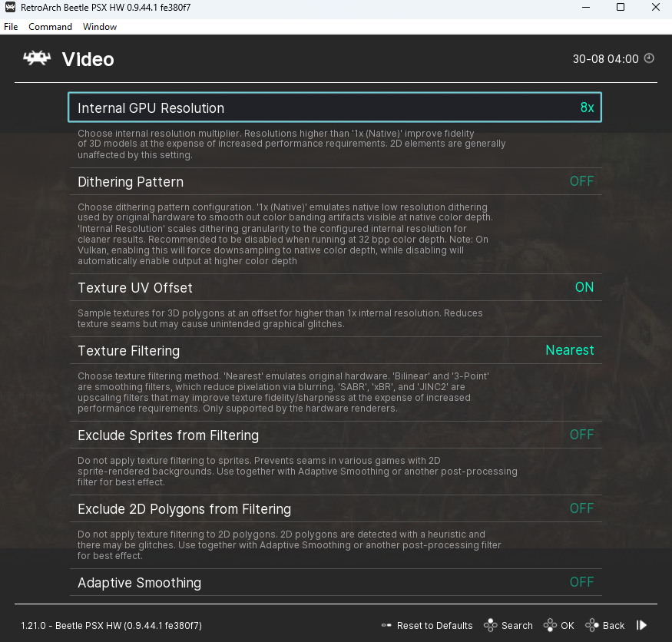Click the RetroArch app icon in title bar
Image resolution: width=672 pixels, height=642 pixels.
[10, 7]
